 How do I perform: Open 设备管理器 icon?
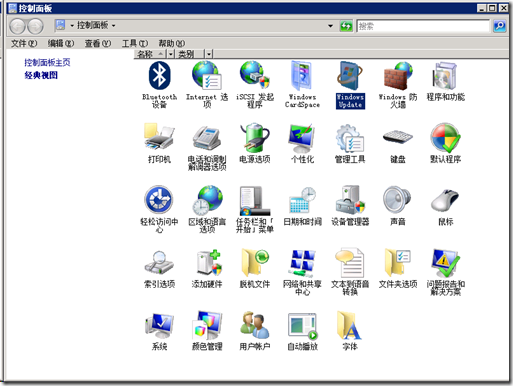click(x=350, y=206)
